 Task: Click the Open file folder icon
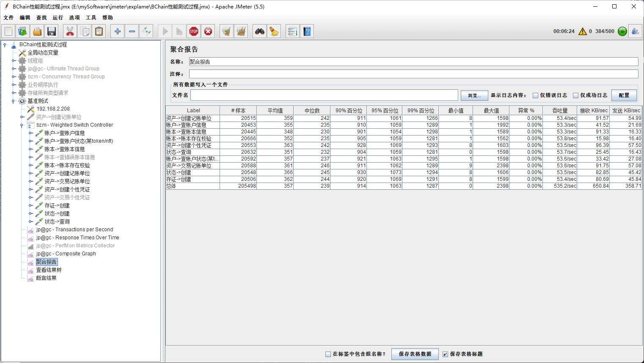(37, 31)
